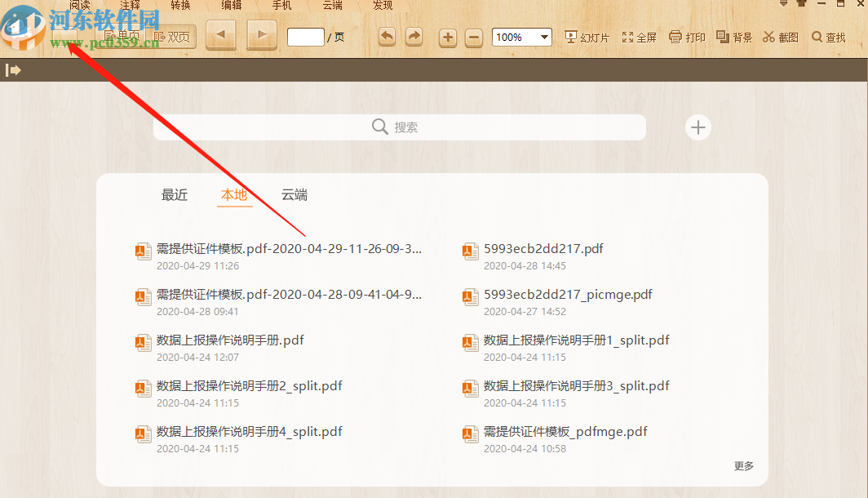868x498 pixels.
Task: Start the 幻灯片 slideshow mode
Action: tap(587, 37)
